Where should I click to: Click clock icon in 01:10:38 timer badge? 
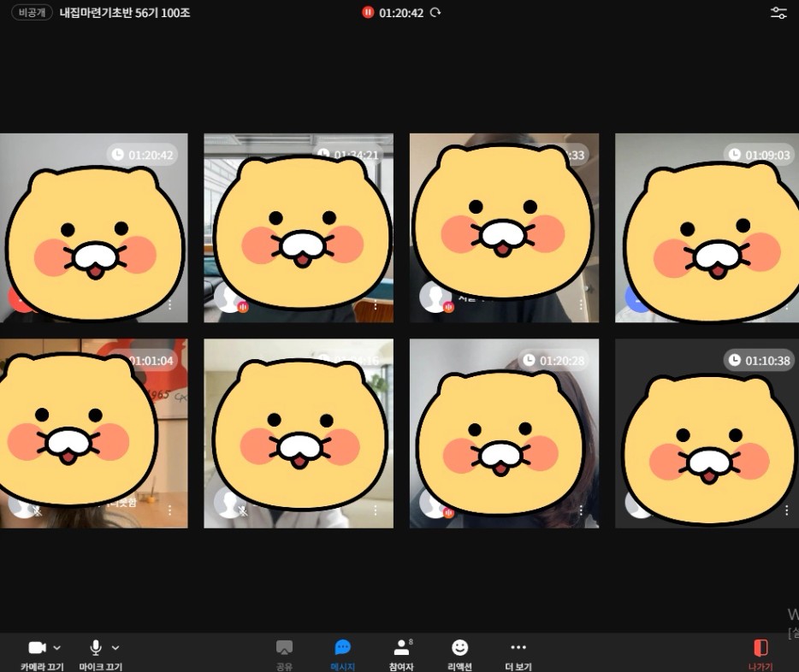(734, 361)
